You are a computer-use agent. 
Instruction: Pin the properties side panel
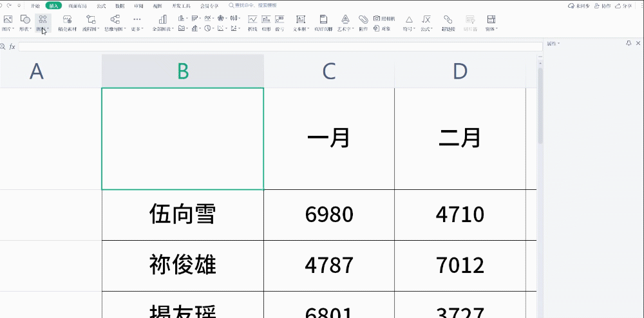coord(629,43)
